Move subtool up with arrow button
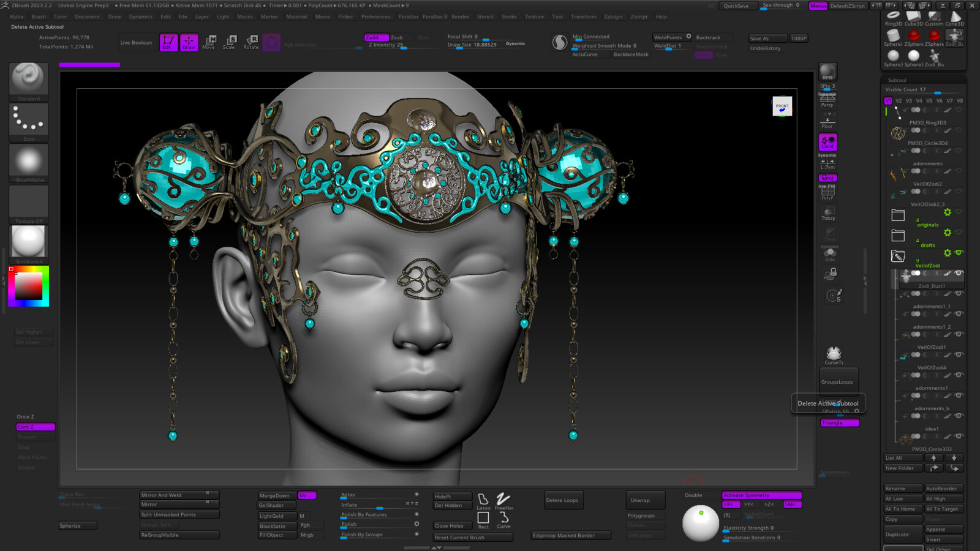The image size is (980, 551). [933, 458]
